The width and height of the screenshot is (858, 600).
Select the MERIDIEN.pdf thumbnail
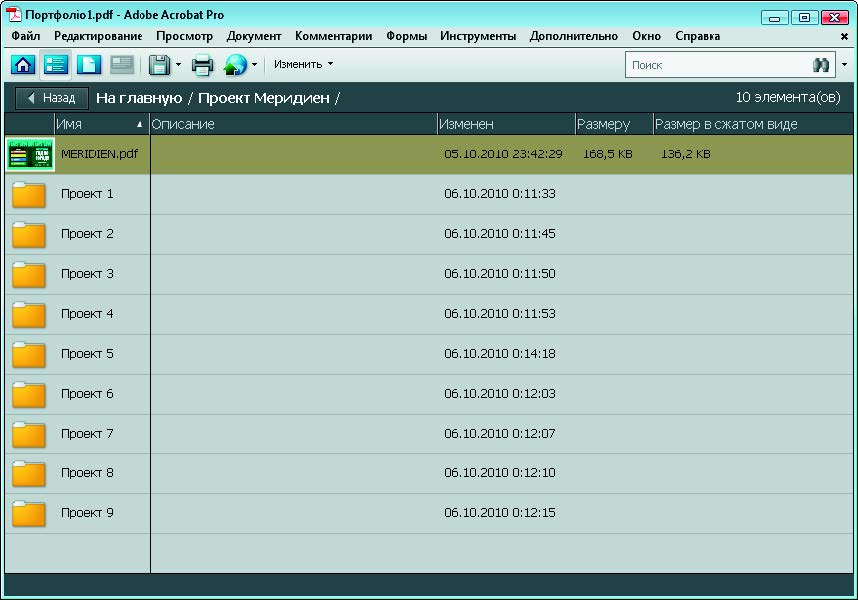point(30,154)
